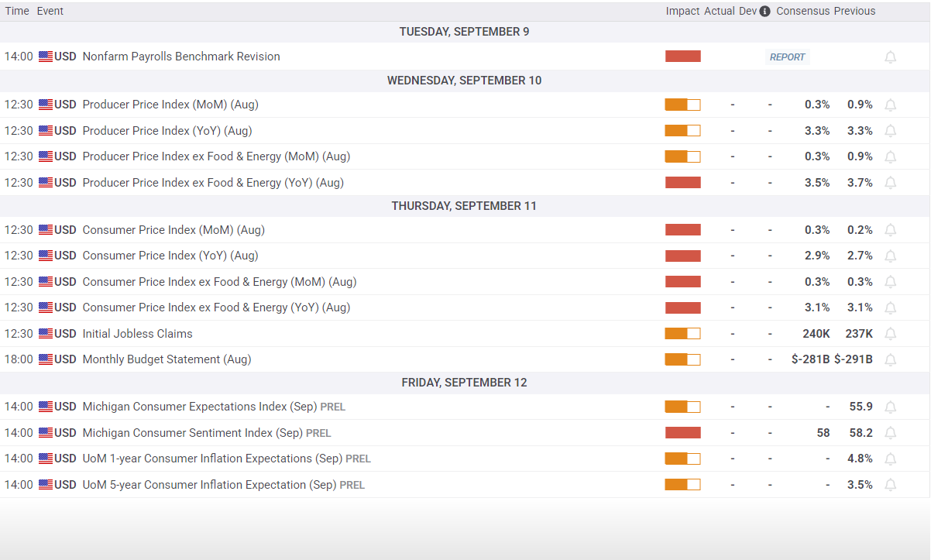Expand the Producer Price Index (YoY) row
The image size is (931, 560).
point(465,131)
